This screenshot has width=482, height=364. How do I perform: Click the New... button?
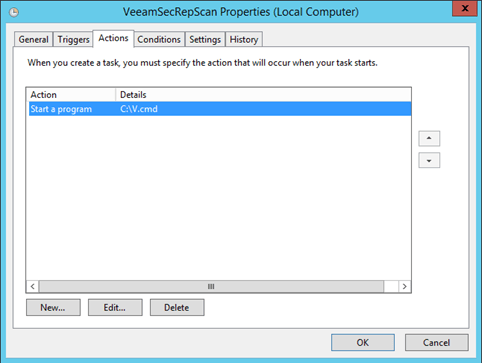coord(53,307)
